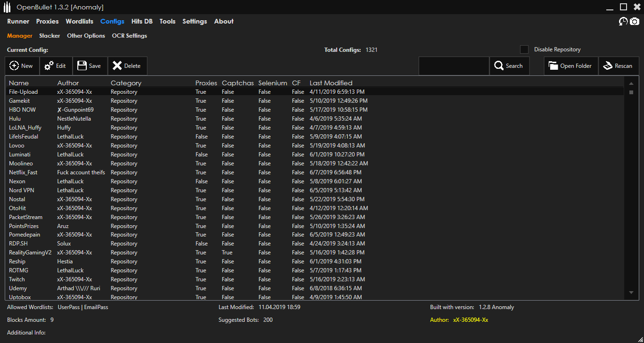The height and width of the screenshot is (343, 644).
Task: Open the OCR Settings sub-tab
Action: click(130, 36)
